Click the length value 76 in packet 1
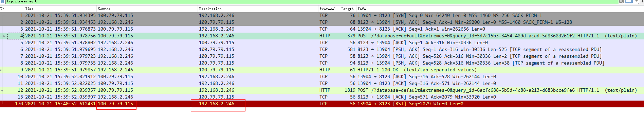This screenshot has width=644, height=123. tap(352, 15)
